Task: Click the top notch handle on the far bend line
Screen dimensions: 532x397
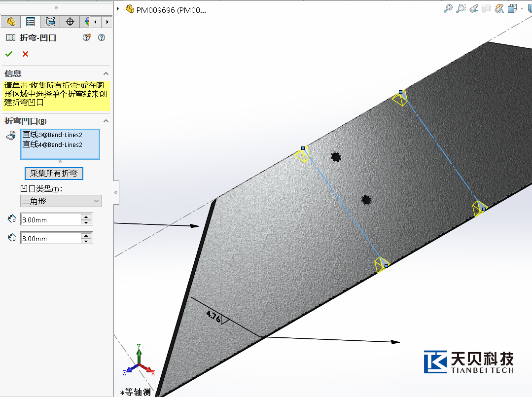Action: tap(401, 92)
